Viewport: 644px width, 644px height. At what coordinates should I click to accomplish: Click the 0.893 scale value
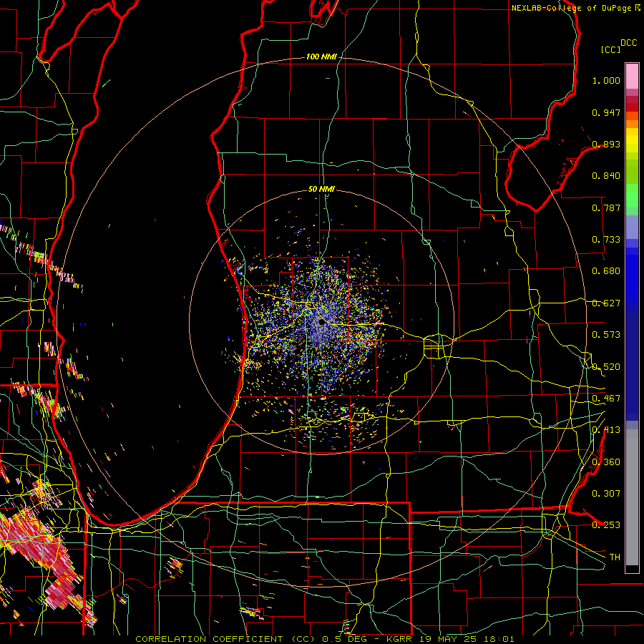coord(606,144)
